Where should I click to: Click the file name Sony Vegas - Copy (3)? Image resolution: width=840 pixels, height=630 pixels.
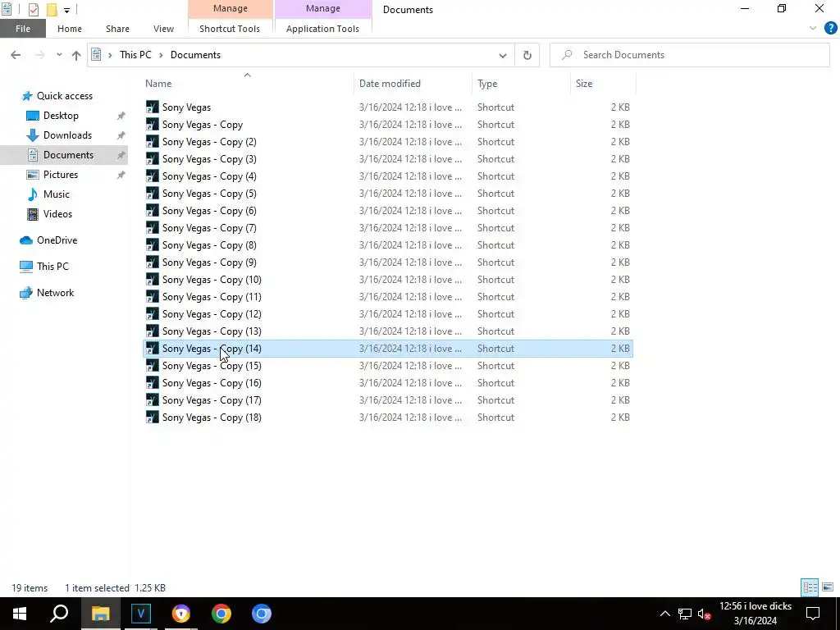point(209,159)
